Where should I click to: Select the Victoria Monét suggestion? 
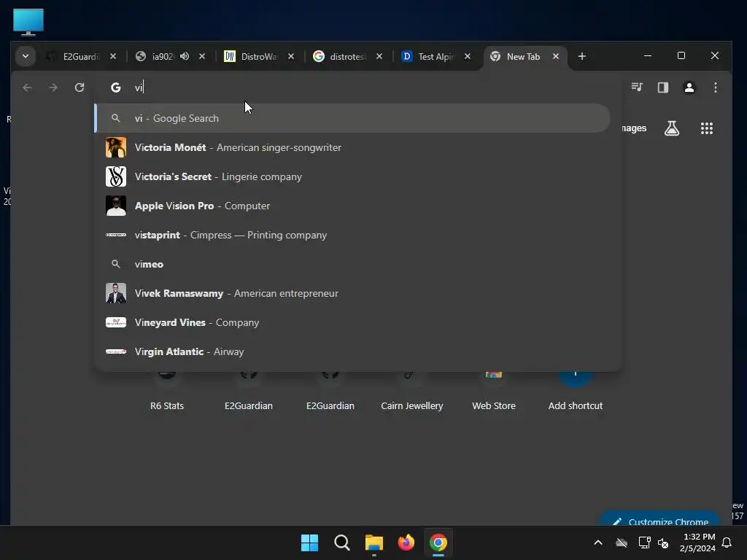click(x=352, y=147)
